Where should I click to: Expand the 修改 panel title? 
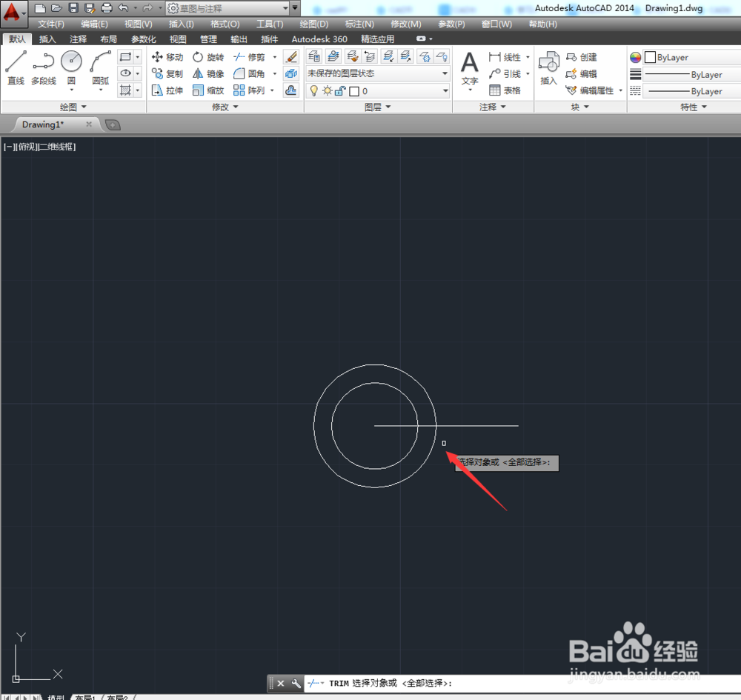(x=225, y=107)
